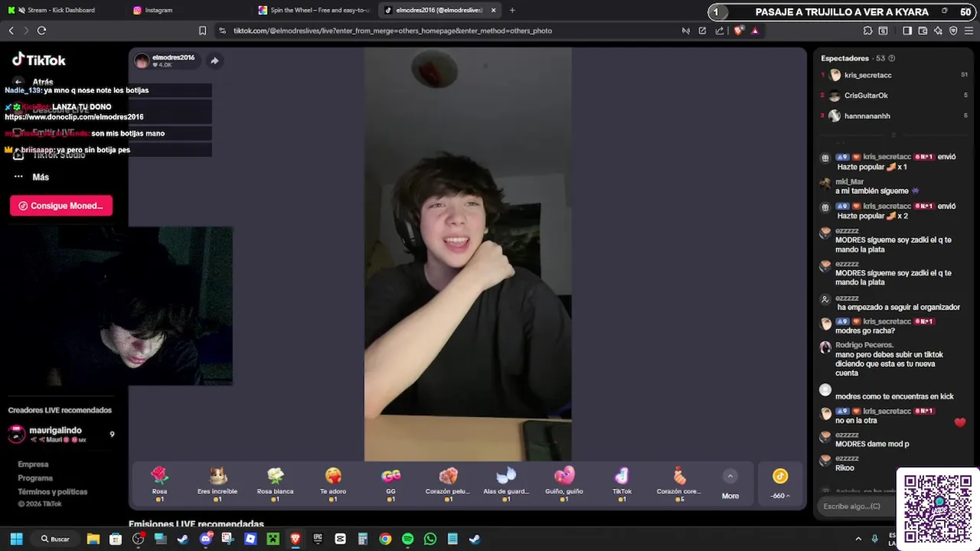Screen dimensions: 980x551
Task: Switch to Spin the Wheel tab
Action: 314,10
